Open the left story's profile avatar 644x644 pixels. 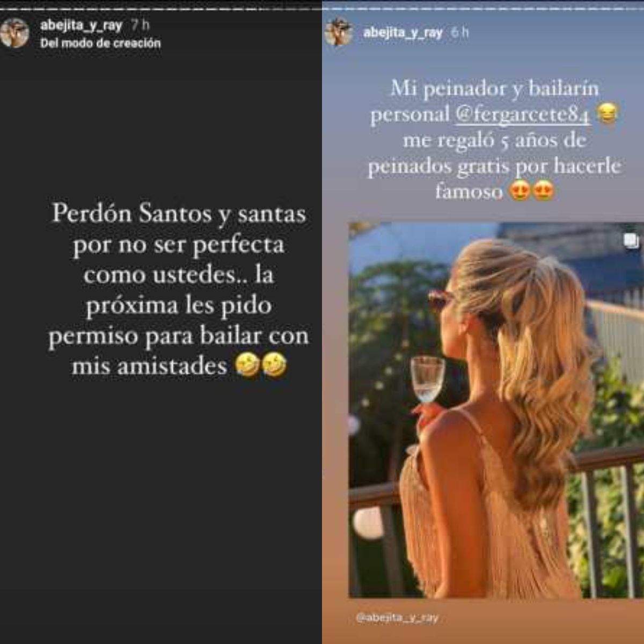click(x=14, y=33)
